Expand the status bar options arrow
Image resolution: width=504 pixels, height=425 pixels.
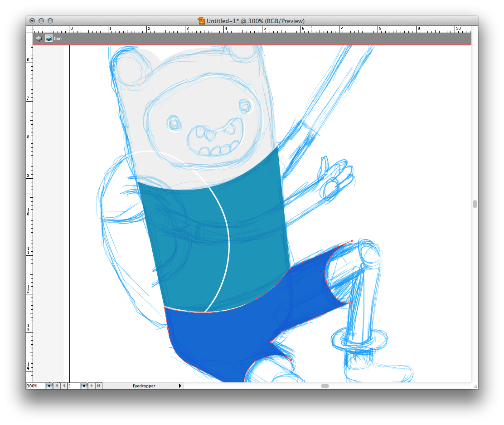180,386
